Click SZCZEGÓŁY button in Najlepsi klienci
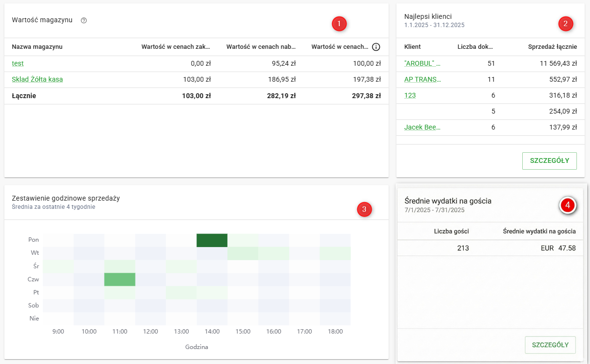The image size is (590, 364). [549, 161]
